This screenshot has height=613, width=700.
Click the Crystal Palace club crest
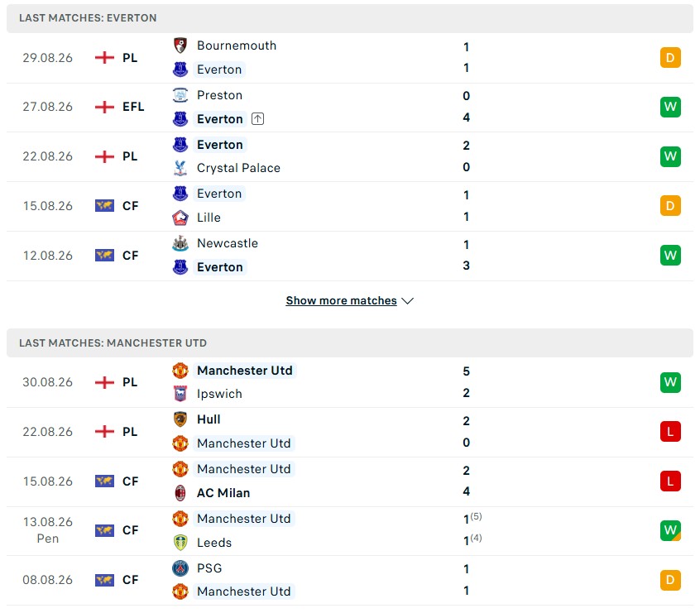coord(180,168)
